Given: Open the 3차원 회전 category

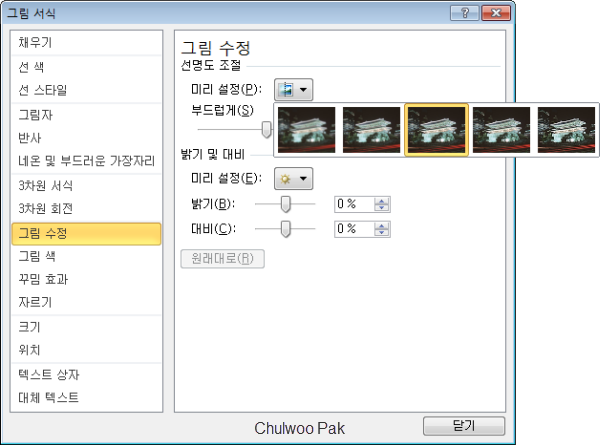Looking at the screenshot, I should click(86, 209).
